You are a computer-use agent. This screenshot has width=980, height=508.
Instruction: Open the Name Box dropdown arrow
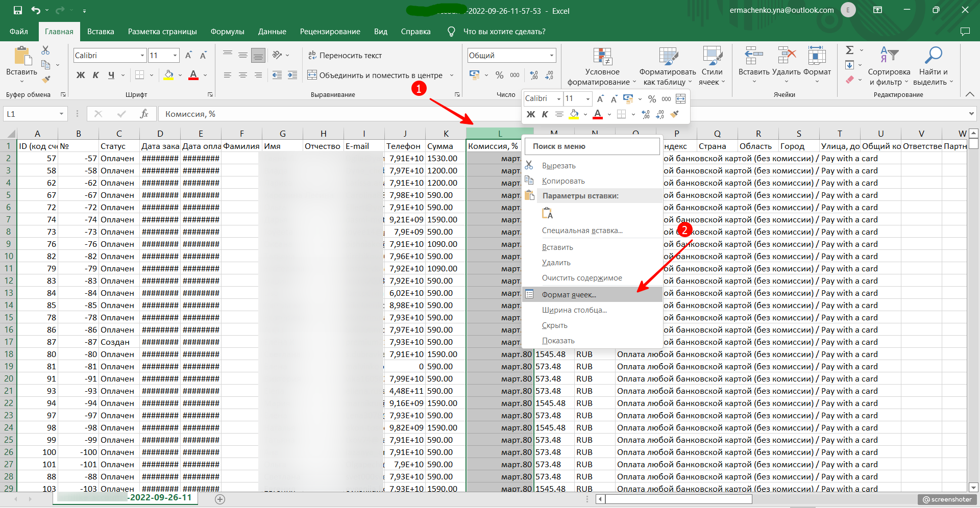point(61,114)
